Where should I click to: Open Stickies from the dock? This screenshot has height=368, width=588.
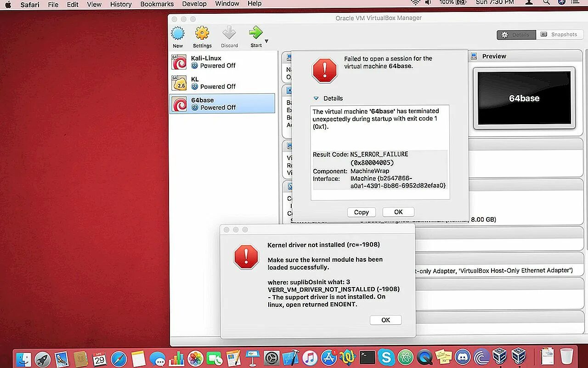click(x=444, y=357)
